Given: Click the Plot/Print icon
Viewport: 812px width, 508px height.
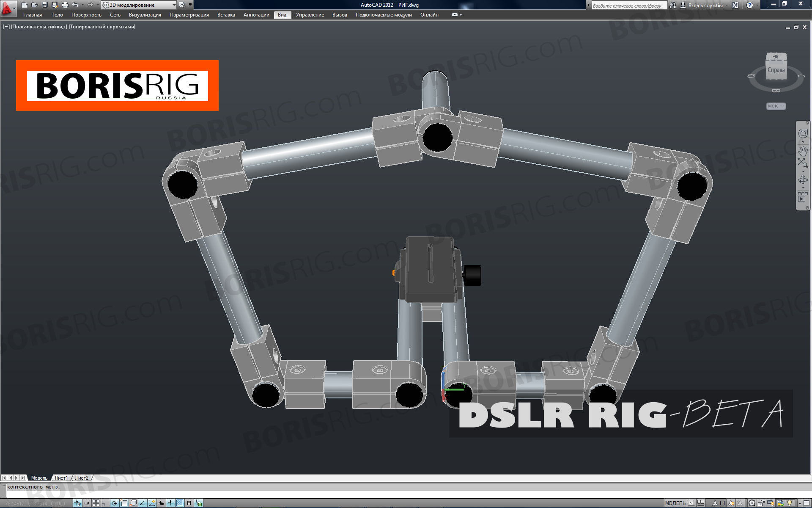Looking at the screenshot, I should click(65, 5).
